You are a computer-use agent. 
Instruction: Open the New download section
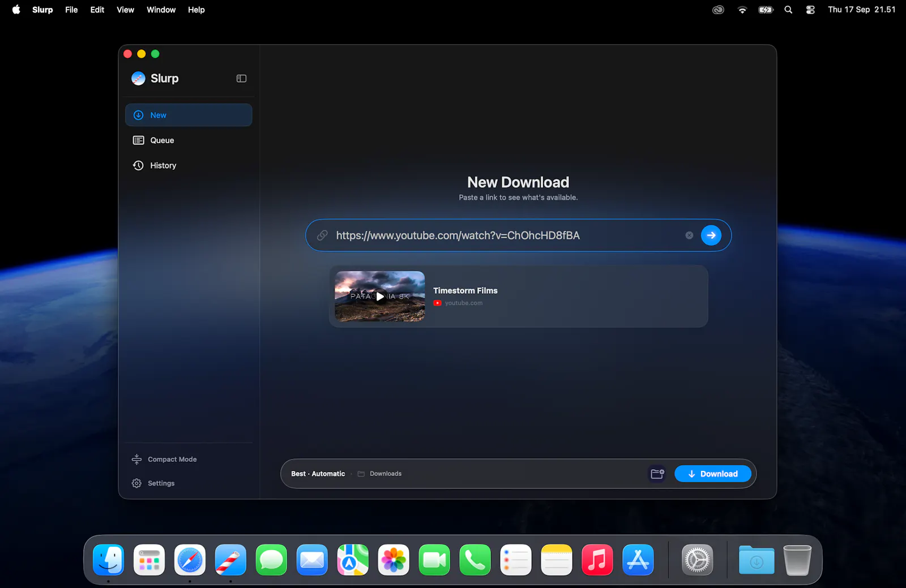point(189,115)
